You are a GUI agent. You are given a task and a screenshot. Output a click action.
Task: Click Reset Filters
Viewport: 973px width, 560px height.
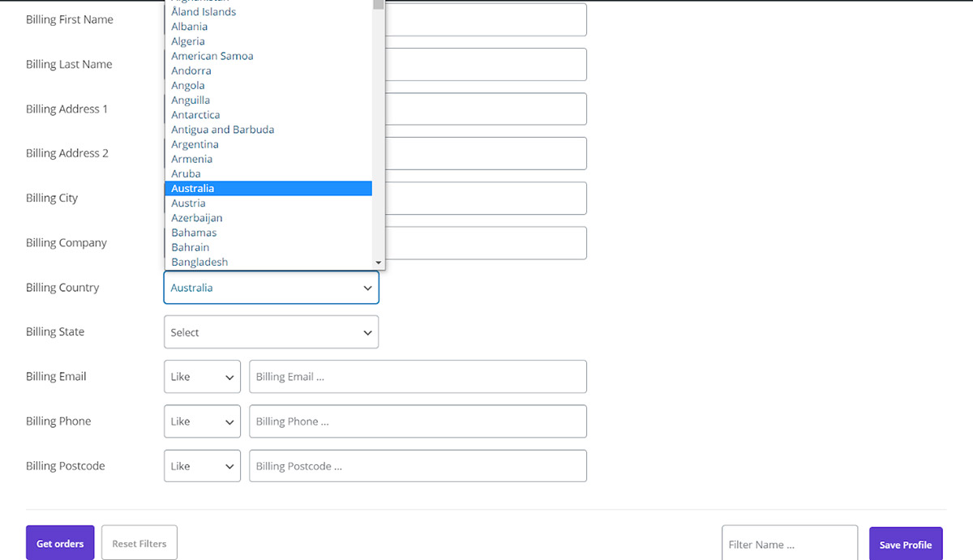pos(139,542)
